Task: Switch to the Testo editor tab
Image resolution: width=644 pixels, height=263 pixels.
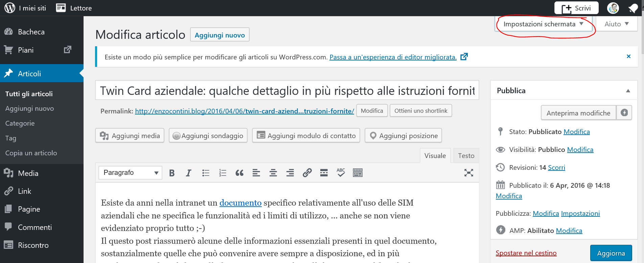Action: tap(466, 156)
